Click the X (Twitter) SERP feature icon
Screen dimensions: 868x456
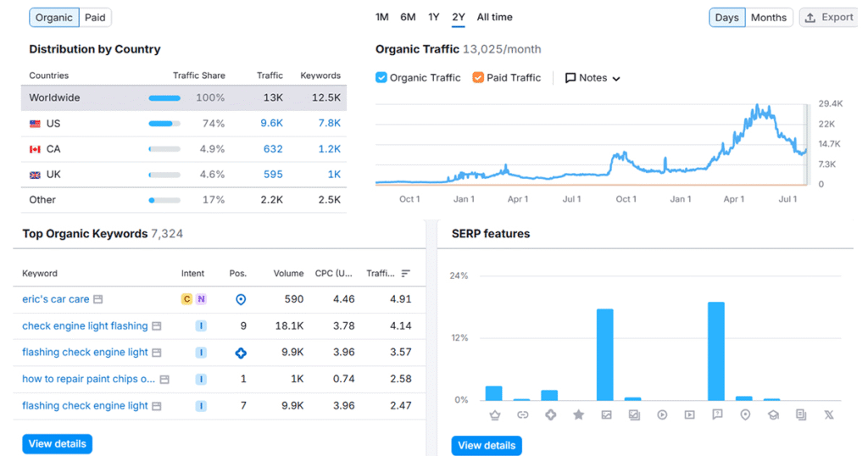tap(828, 415)
